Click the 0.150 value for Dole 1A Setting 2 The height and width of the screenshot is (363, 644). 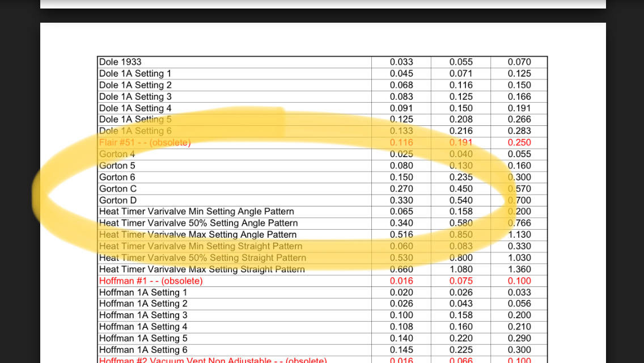(519, 85)
